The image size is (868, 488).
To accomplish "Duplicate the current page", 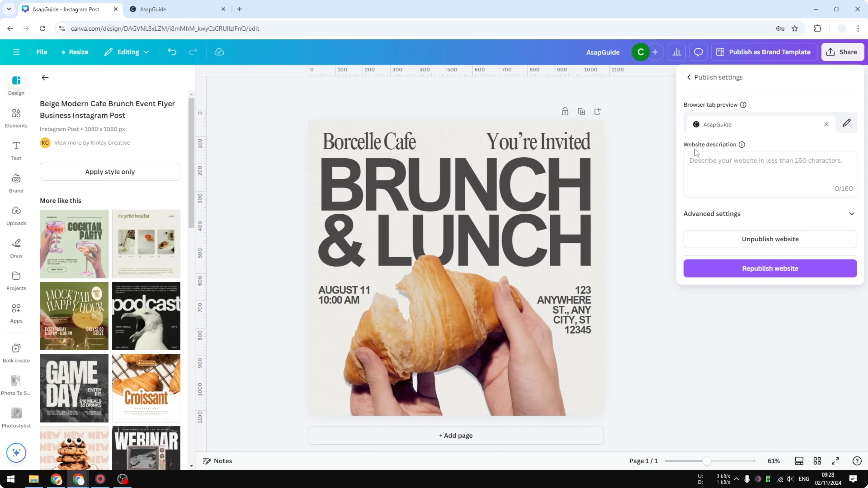I will pyautogui.click(x=581, y=111).
